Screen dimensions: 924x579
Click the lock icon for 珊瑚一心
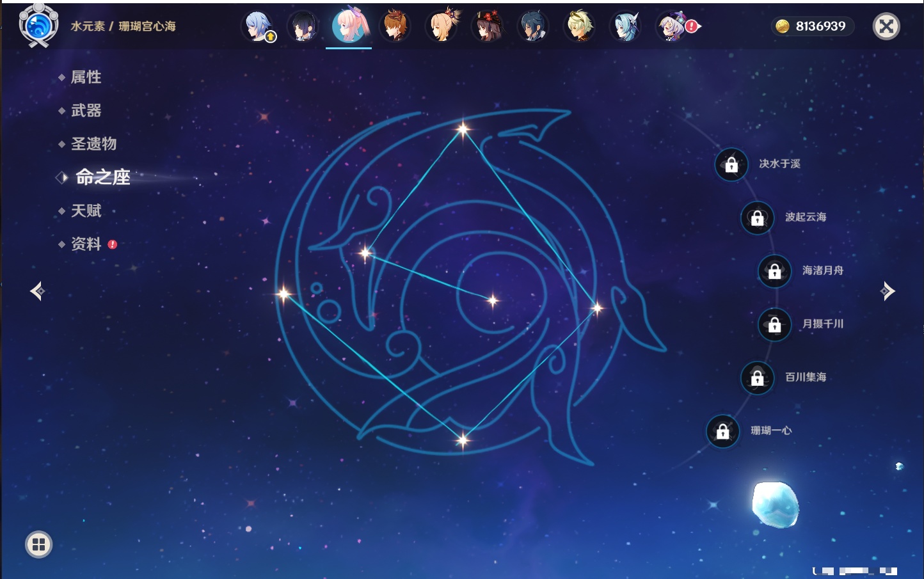coord(722,431)
